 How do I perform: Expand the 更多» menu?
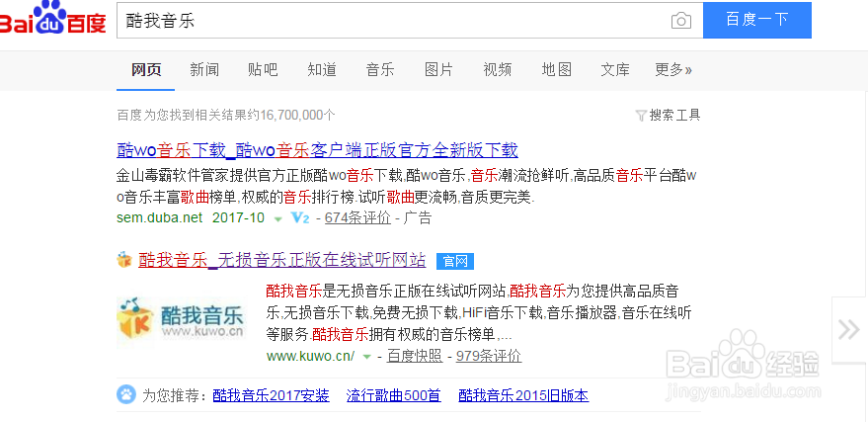coord(673,70)
